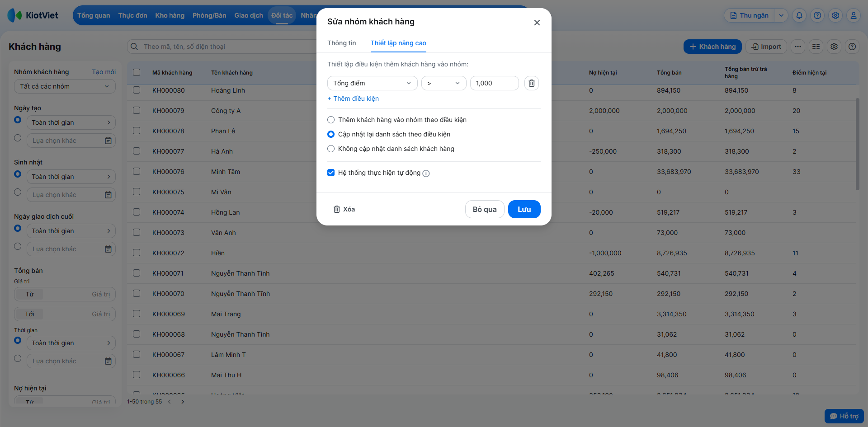Click the Tổng bán Từ value field
Screen dimensions: 868x427
pyautogui.click(x=65, y=294)
